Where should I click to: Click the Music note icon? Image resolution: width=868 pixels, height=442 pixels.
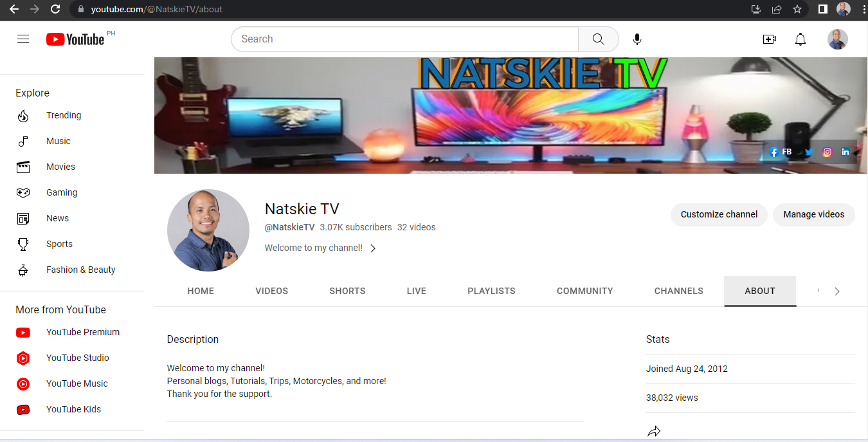tap(23, 142)
